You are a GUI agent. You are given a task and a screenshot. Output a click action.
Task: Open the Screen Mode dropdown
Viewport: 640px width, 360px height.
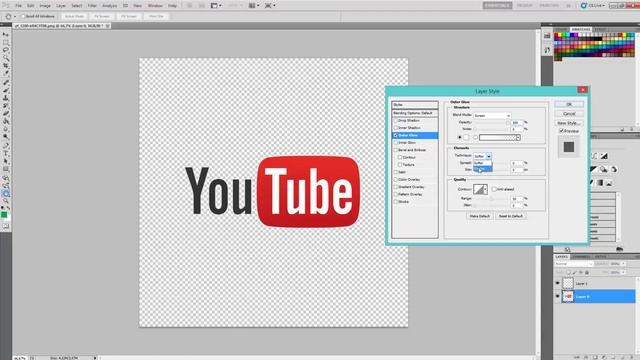[x=270, y=6]
